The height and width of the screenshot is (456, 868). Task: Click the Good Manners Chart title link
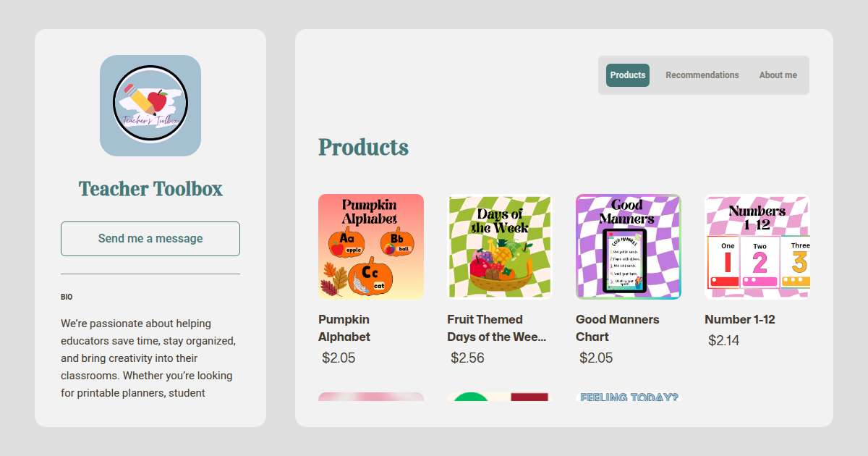618,328
